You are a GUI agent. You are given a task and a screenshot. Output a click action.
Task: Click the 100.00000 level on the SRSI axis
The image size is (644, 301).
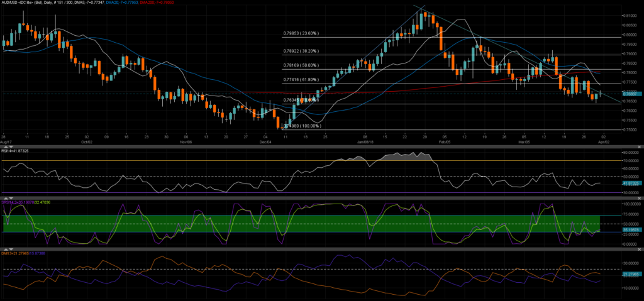tap(632, 204)
